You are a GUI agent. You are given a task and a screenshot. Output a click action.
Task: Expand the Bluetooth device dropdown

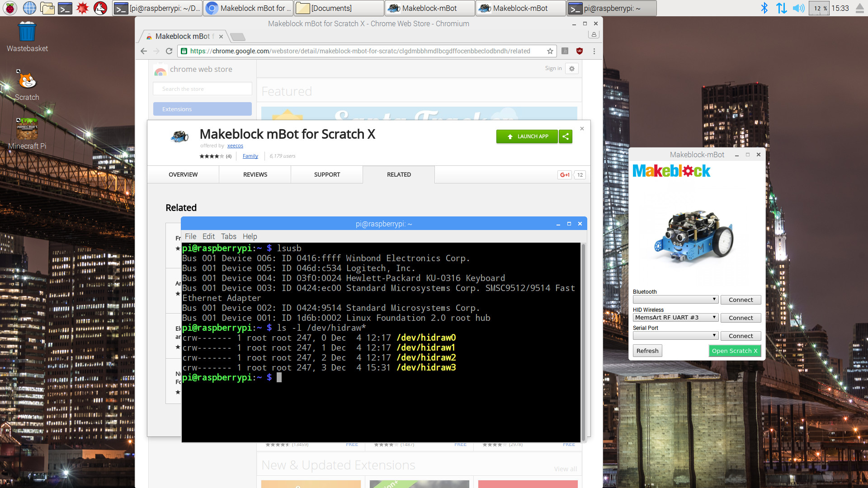(x=675, y=300)
